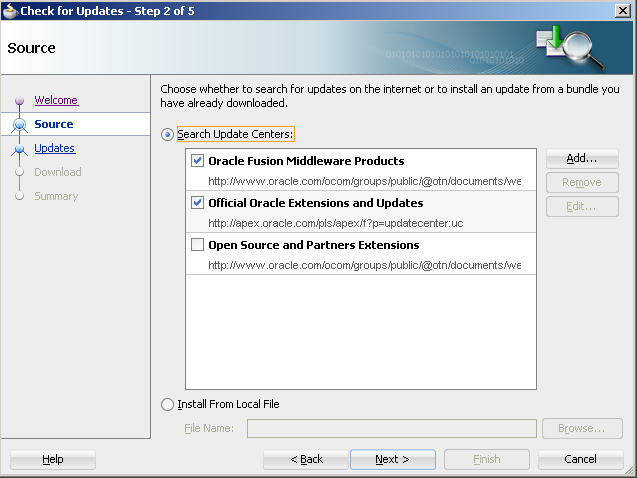The width and height of the screenshot is (637, 478).
Task: Click the download magnifier banner icon
Action: [x=570, y=47]
